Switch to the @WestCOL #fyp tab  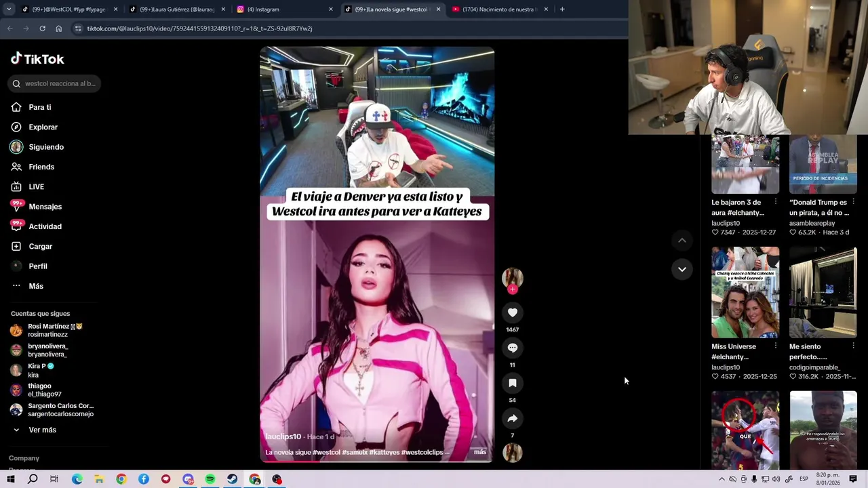(68, 9)
